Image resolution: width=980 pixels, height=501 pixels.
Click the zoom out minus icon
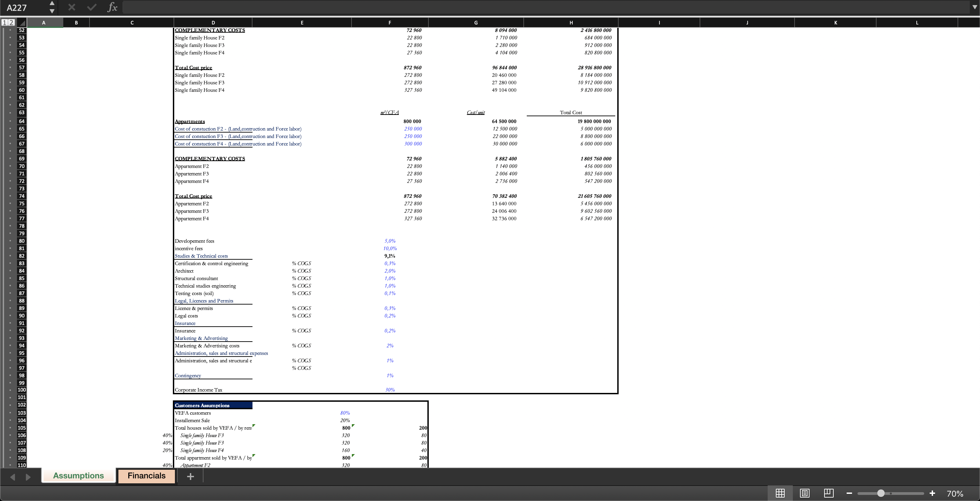coord(849,494)
